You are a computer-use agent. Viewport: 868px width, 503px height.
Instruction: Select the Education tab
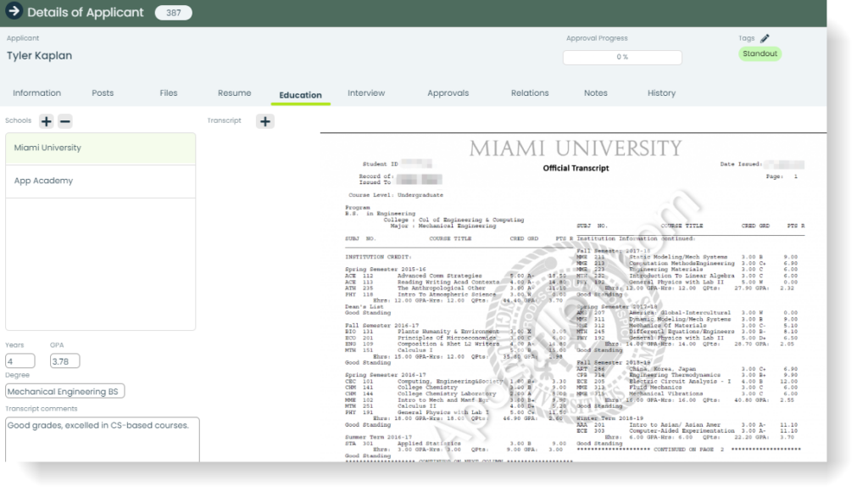[x=301, y=95]
